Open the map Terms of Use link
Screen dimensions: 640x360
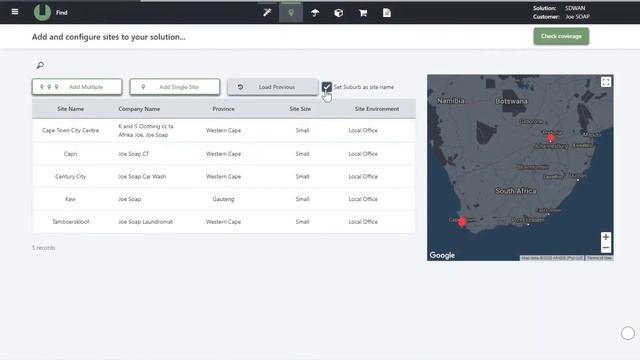coord(600,258)
